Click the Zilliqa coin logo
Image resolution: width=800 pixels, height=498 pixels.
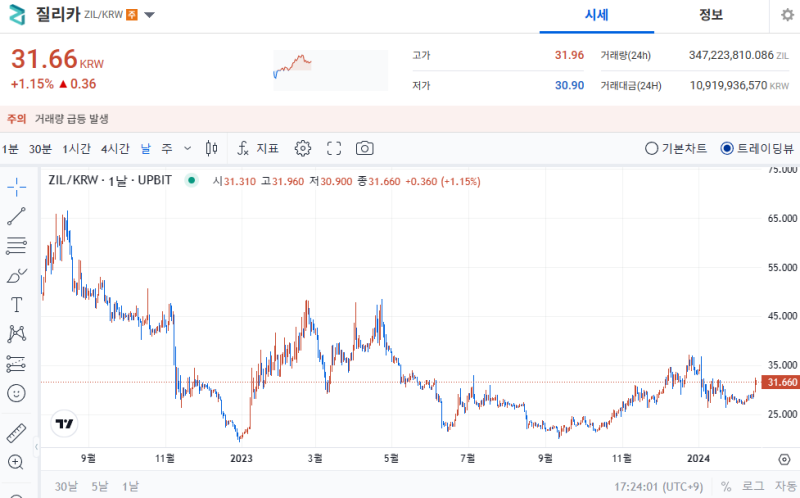[17, 15]
